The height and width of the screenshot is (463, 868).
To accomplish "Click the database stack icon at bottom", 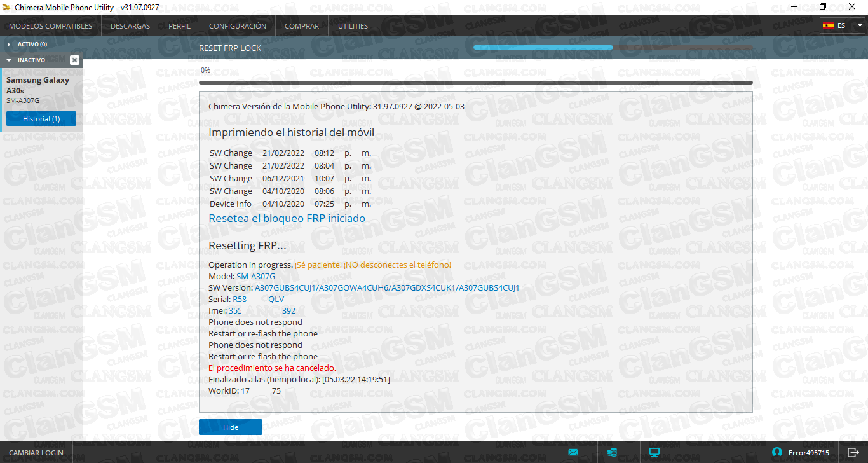I will [612, 452].
